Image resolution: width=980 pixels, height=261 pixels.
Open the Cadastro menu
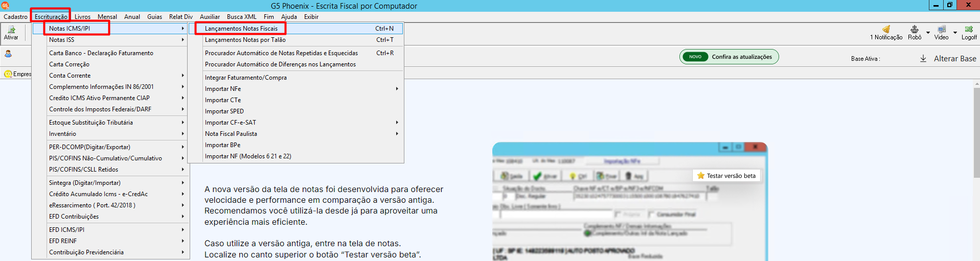pos(16,17)
